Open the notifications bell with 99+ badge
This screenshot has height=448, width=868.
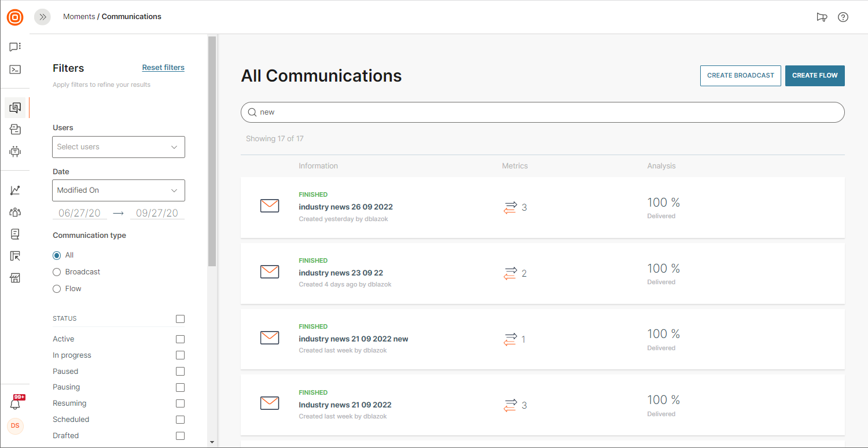click(16, 404)
